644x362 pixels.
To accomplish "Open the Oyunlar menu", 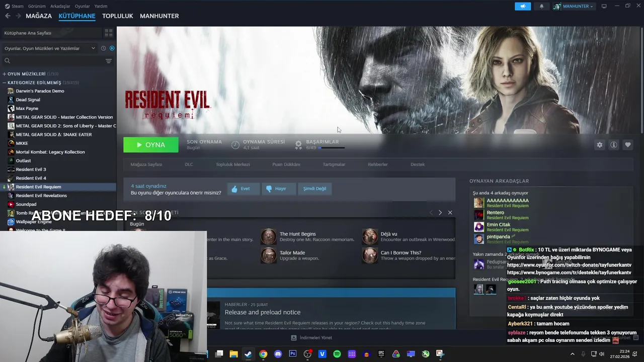I will point(82,6).
